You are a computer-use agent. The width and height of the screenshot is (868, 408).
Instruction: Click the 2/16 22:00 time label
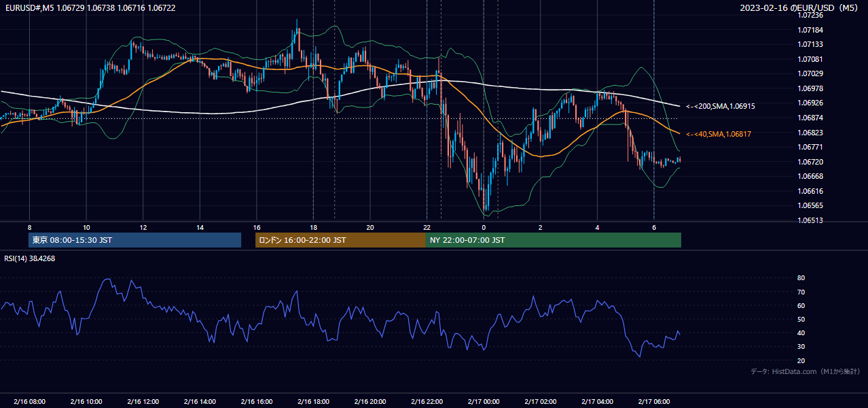pyautogui.click(x=427, y=402)
